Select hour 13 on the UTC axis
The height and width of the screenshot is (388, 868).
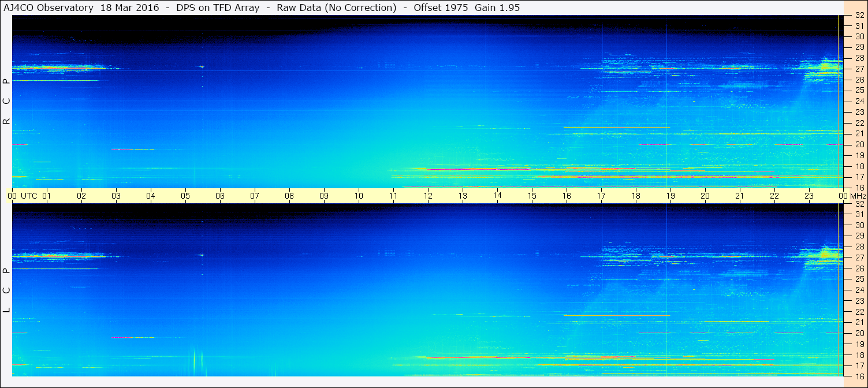(x=463, y=196)
